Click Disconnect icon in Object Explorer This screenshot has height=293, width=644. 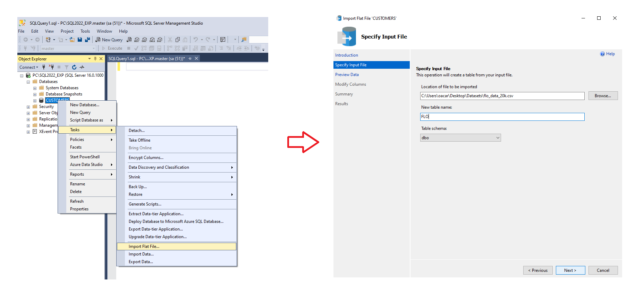point(51,67)
